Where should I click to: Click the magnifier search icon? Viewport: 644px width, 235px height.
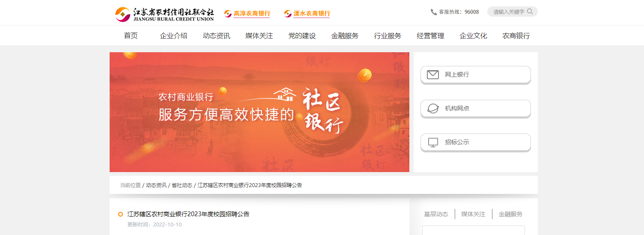click(x=530, y=12)
